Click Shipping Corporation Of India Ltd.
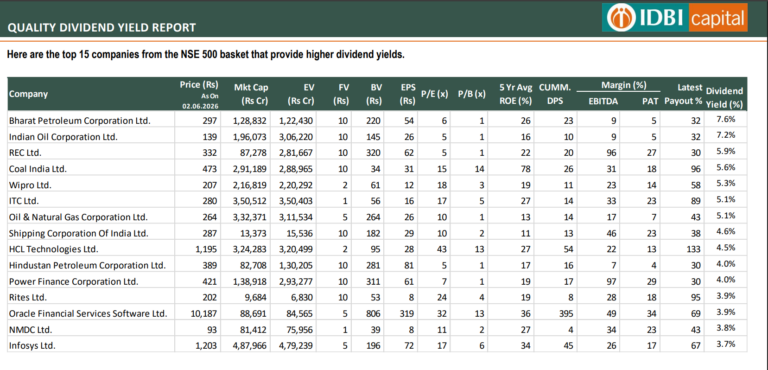768x370 pixels. coord(78,233)
